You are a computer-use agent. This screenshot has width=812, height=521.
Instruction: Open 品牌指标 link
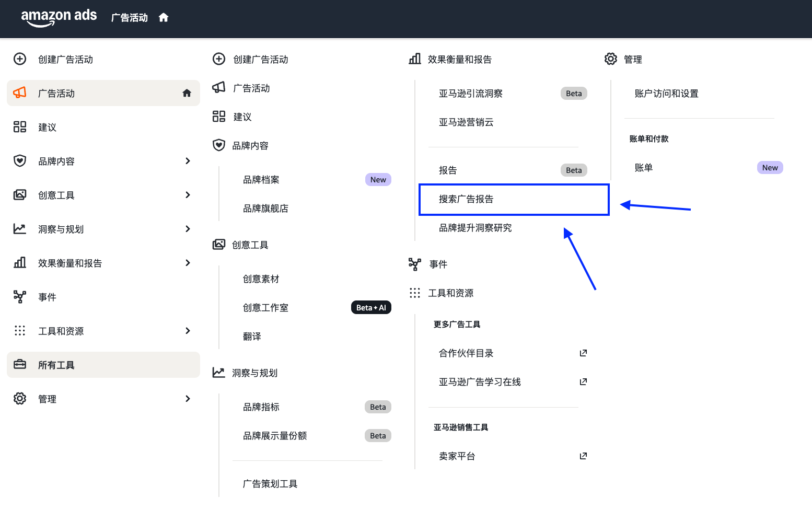261,407
